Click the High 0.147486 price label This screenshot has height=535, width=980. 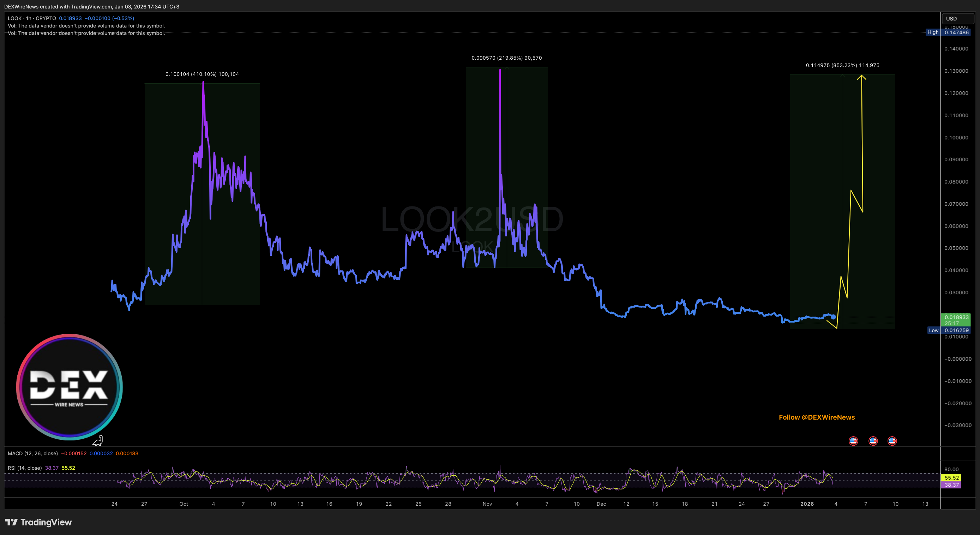[x=948, y=32]
